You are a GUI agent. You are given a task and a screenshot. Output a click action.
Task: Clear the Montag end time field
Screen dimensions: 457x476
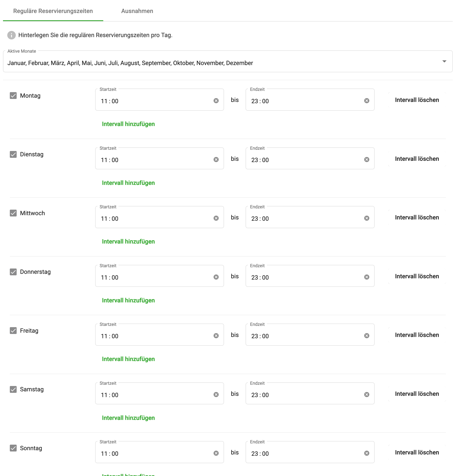pyautogui.click(x=367, y=100)
